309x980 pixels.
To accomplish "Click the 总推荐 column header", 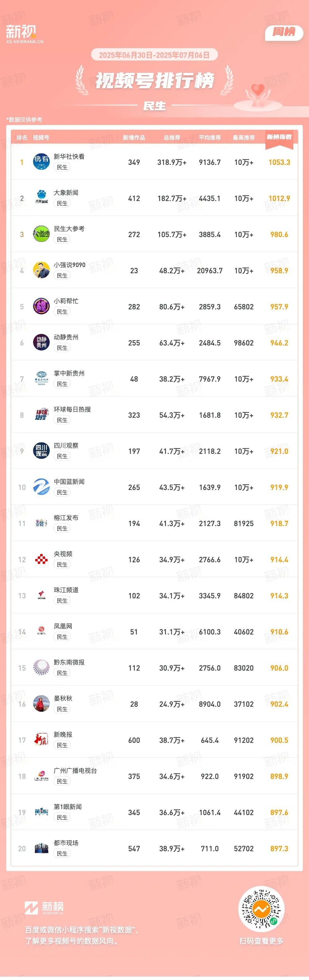I will click(172, 137).
